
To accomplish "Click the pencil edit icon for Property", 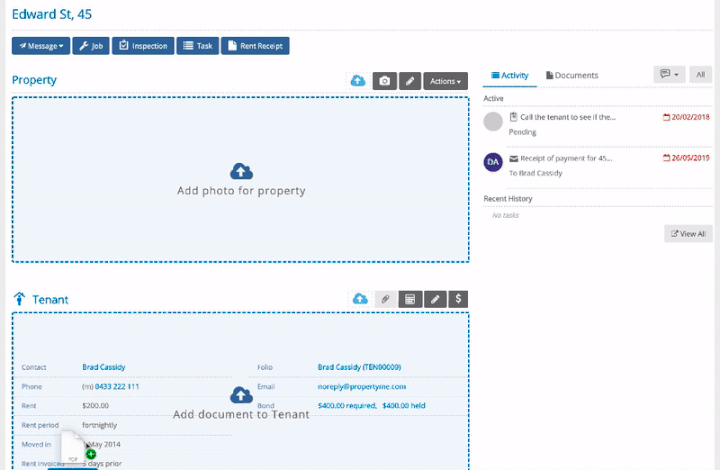I will pyautogui.click(x=410, y=81).
